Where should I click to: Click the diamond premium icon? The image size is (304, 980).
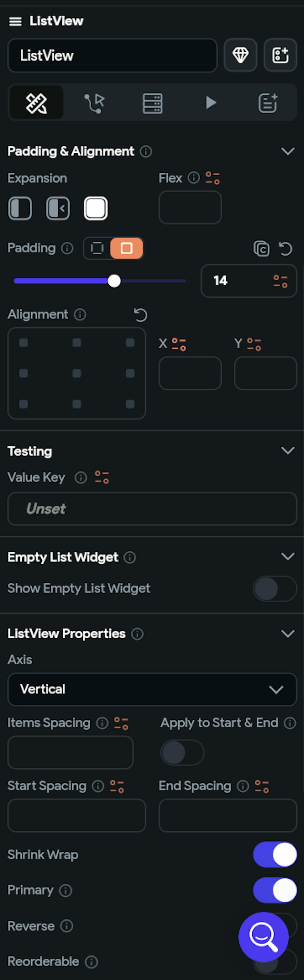coord(240,55)
